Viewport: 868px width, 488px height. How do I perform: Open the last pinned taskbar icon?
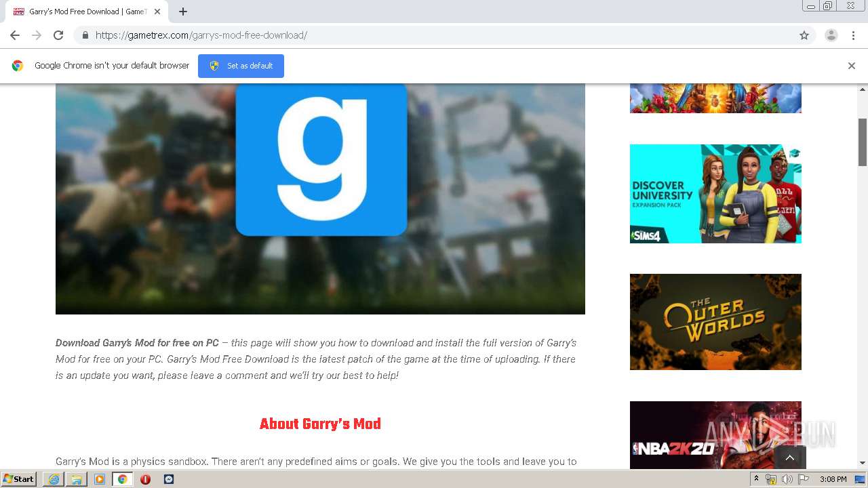[x=169, y=479]
